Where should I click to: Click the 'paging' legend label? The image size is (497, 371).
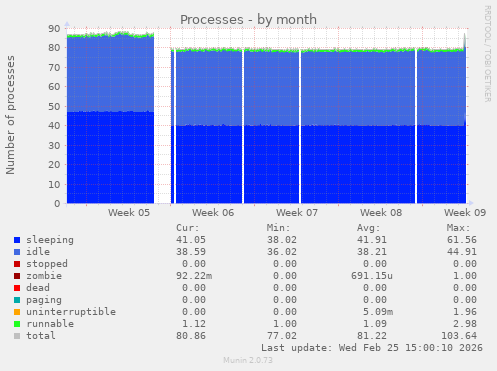[44, 300]
